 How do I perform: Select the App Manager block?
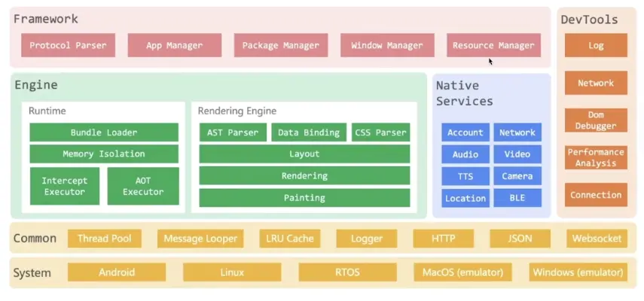coord(174,45)
